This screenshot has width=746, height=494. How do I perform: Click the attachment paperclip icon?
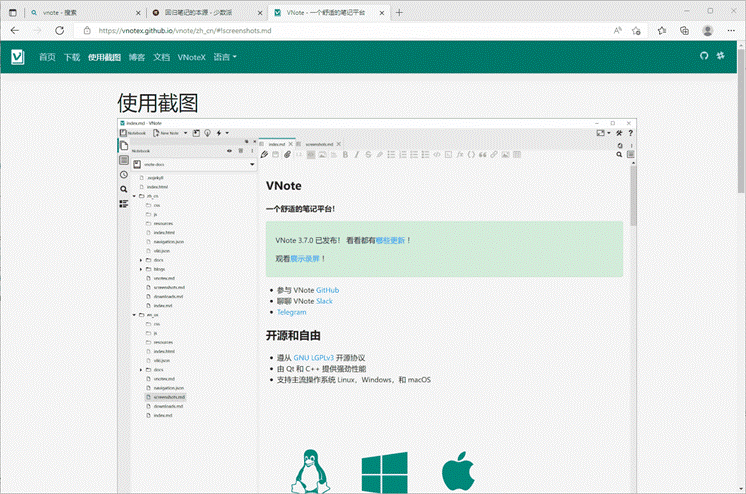[287, 154]
